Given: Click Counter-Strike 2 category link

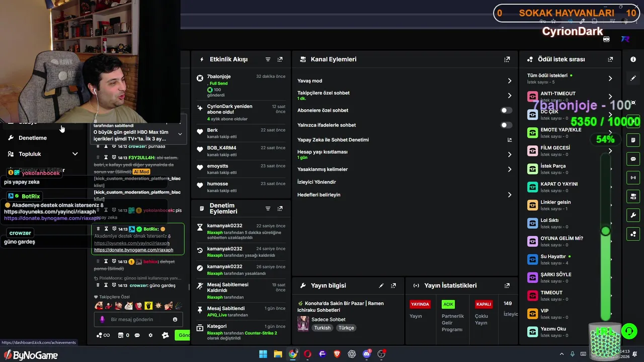Looking at the screenshot, I should [261, 333].
